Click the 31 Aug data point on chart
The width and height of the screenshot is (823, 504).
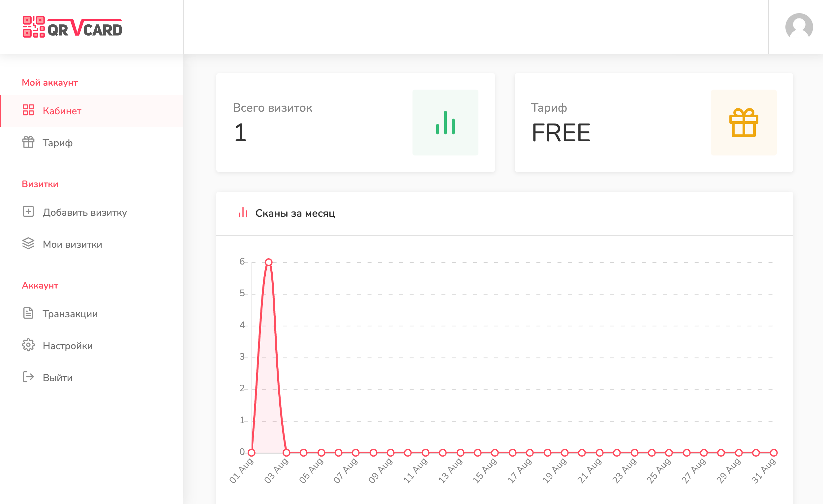pos(774,453)
